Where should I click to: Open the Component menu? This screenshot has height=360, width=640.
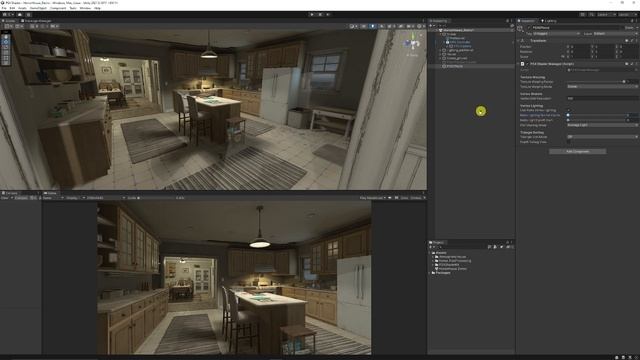58,8
